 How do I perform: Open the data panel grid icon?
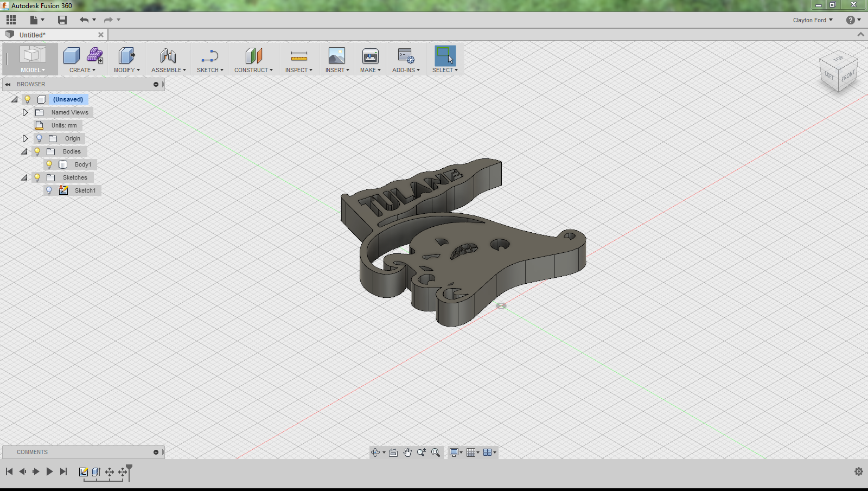coord(11,20)
